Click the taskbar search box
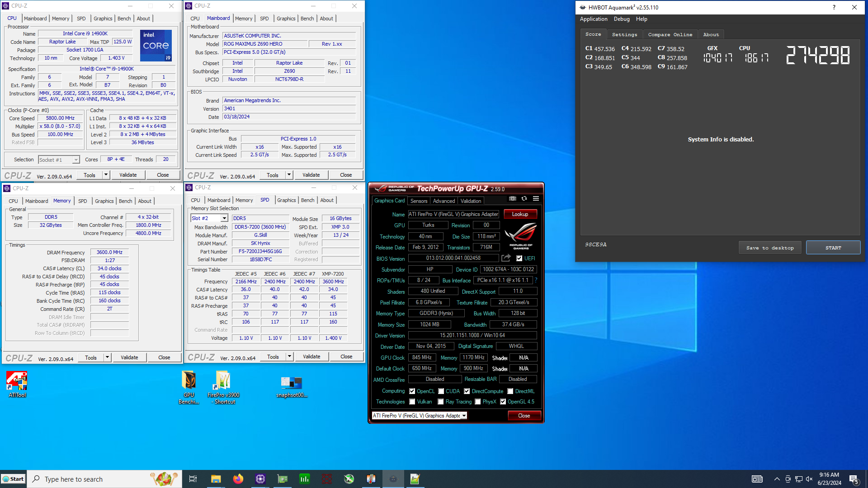This screenshot has height=488, width=868. [105, 479]
